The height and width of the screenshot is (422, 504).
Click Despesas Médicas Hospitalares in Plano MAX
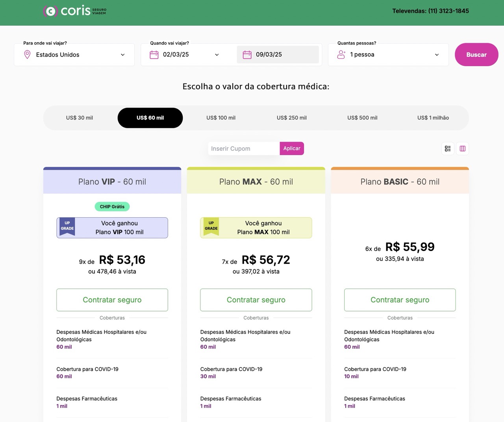click(x=245, y=336)
